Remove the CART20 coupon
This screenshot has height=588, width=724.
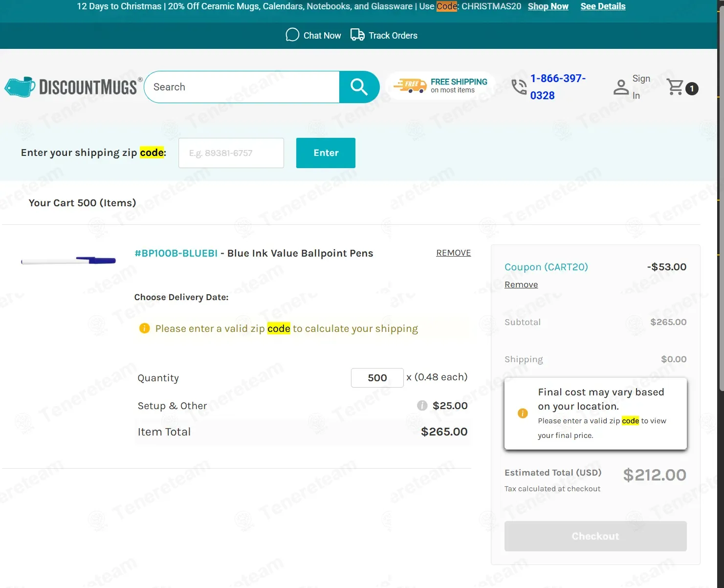point(521,284)
